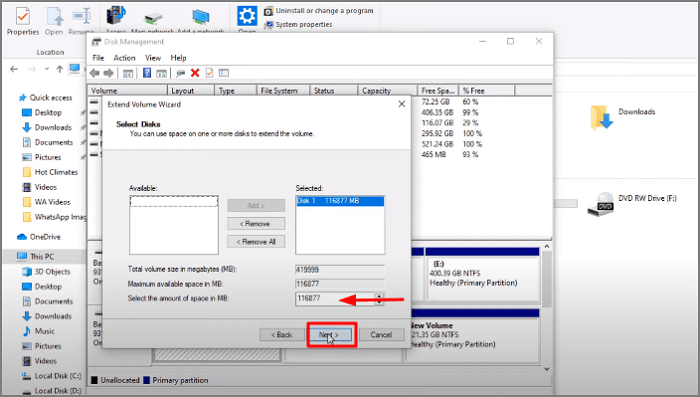Screen dimensions: 700x397
Task: Open the Action menu in Disk Management
Action: [x=124, y=58]
